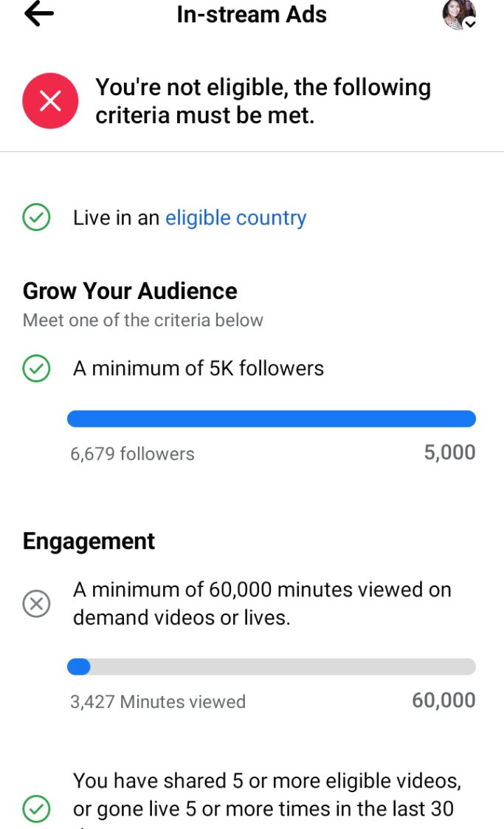Tap the 5,000 follower target value

coord(449,453)
